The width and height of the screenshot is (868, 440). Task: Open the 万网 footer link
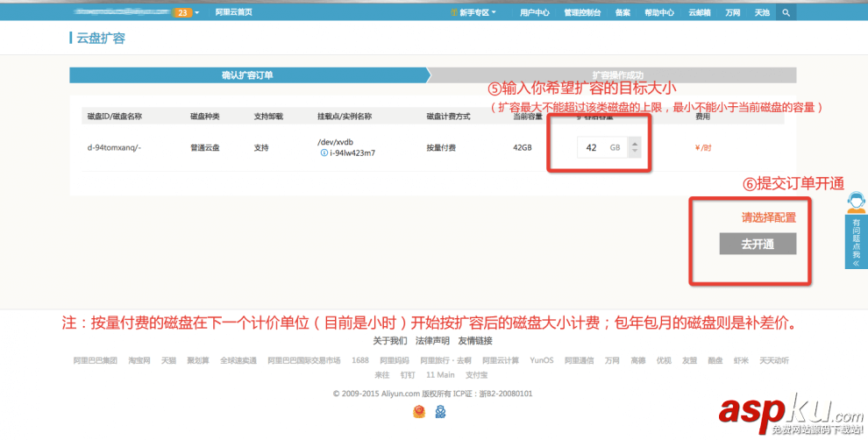(612, 360)
